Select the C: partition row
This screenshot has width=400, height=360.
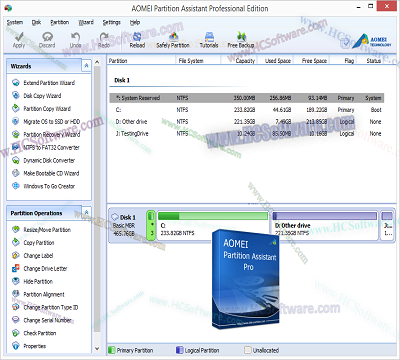tap(247, 110)
